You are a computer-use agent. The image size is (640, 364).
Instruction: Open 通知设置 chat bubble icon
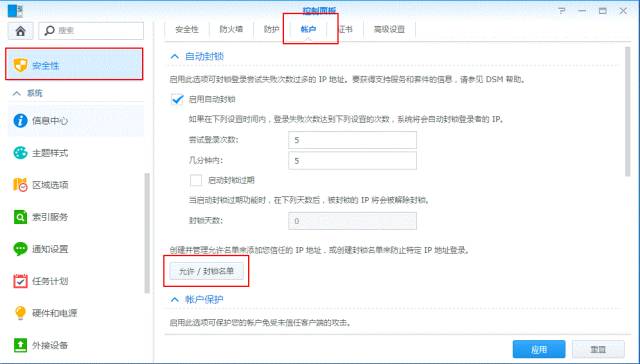pos(20,249)
